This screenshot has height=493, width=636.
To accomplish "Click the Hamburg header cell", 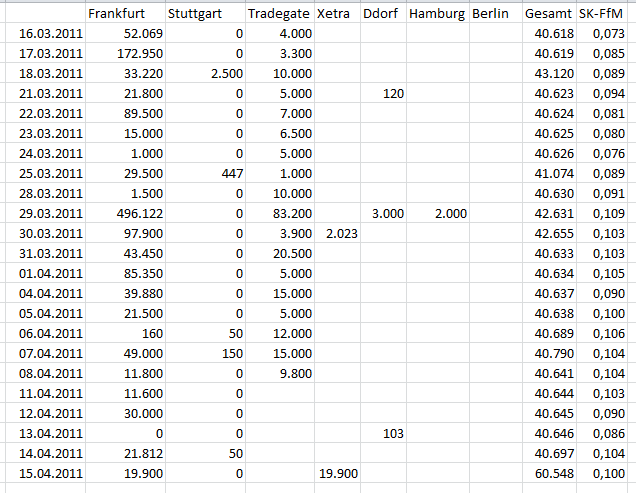I will [436, 15].
